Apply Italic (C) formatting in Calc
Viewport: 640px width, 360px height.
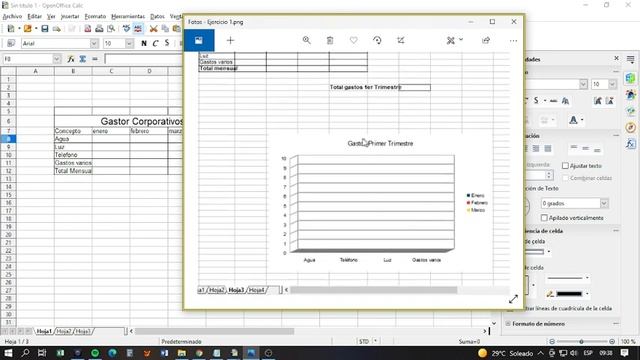click(x=155, y=43)
